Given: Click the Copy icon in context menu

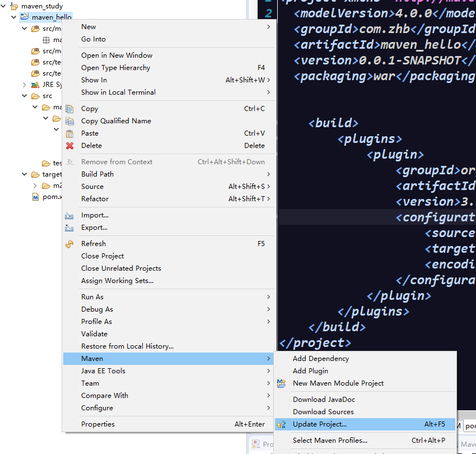Looking at the screenshot, I should pyautogui.click(x=70, y=109).
